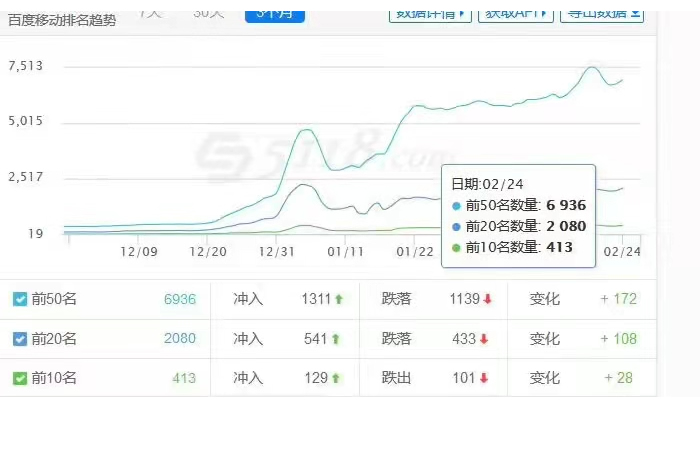Image resolution: width=700 pixels, height=455 pixels.
Task: Click the 前10名 count value 413
Action: click(x=184, y=379)
